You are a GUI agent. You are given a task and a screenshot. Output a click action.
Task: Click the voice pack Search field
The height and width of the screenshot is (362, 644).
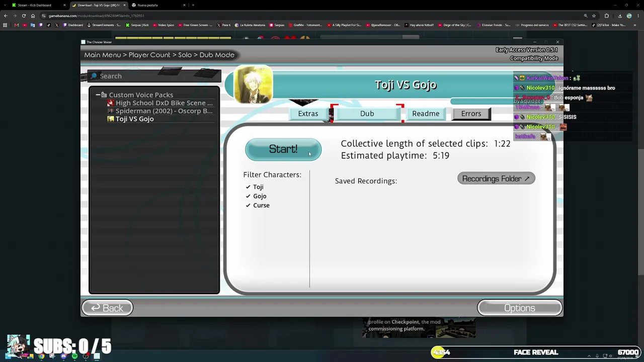point(154,76)
